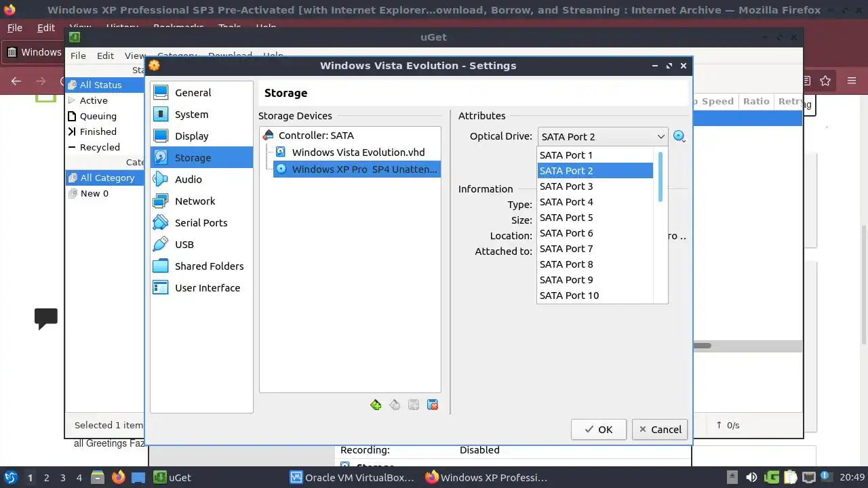Image resolution: width=868 pixels, height=488 pixels.
Task: Click the Ratio column header in uGet
Action: (755, 102)
